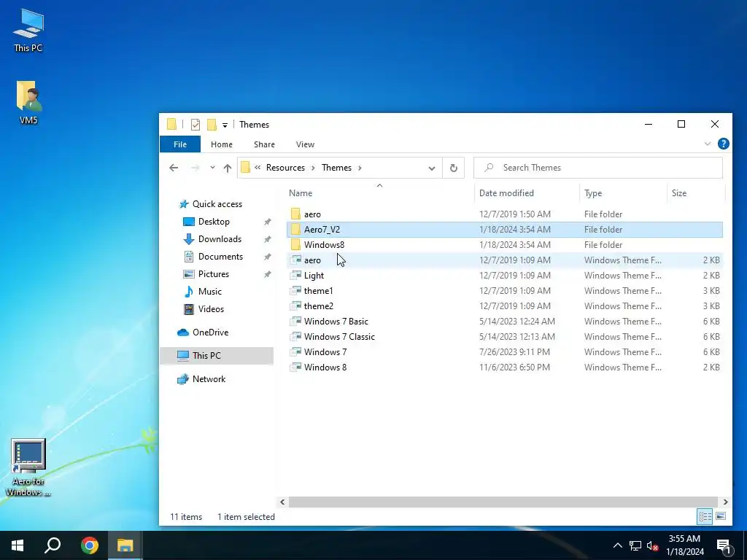This screenshot has width=747, height=560.
Task: Go back with the Back arrow
Action: (174, 168)
